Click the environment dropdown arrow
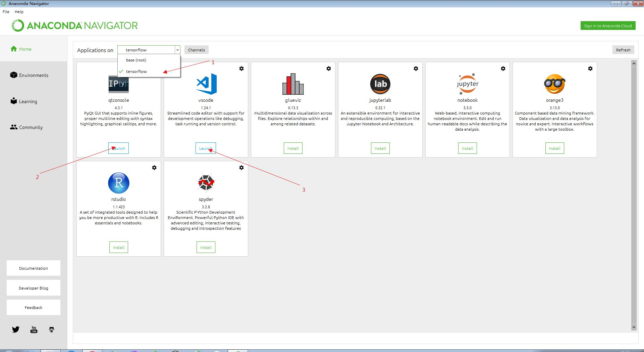Screen dimensions: 644x352 point(177,50)
